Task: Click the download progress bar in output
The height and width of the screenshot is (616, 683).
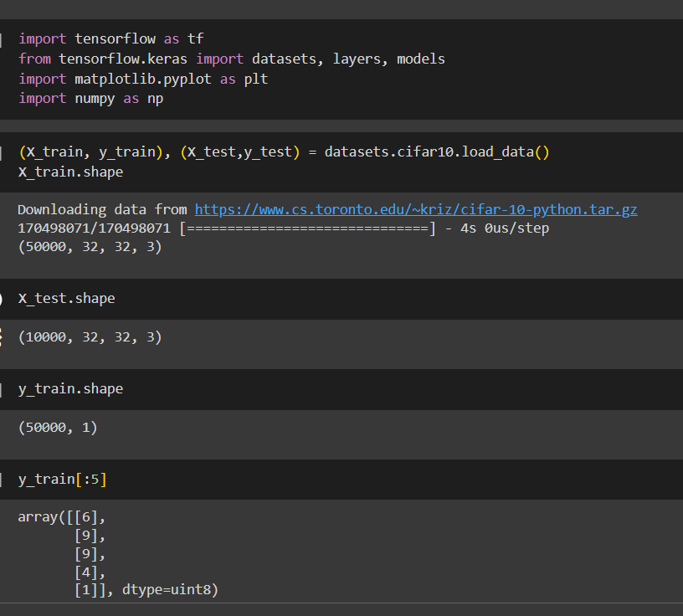Action: click(307, 228)
